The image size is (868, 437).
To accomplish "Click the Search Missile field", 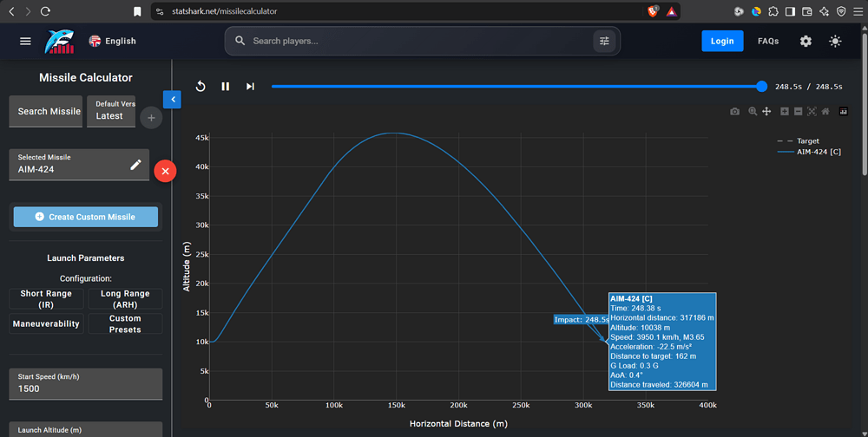I will tap(46, 111).
